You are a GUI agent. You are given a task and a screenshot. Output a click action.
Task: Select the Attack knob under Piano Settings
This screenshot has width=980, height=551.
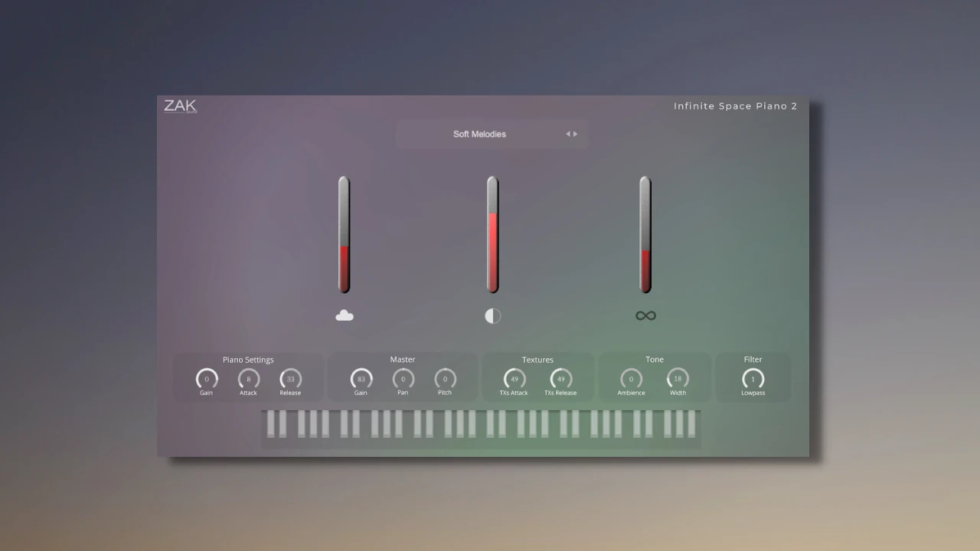(x=248, y=379)
